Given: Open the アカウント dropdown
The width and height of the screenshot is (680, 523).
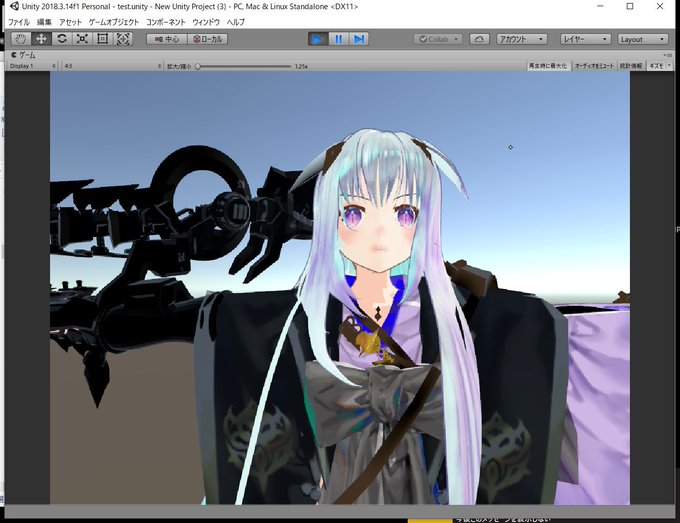Looking at the screenshot, I should coord(521,39).
